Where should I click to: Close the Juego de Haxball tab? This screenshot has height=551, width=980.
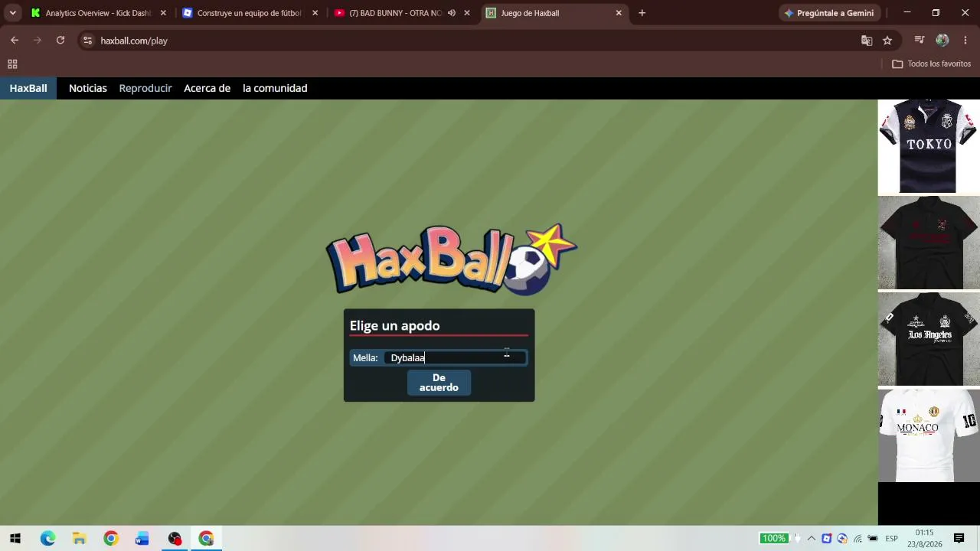coord(619,13)
